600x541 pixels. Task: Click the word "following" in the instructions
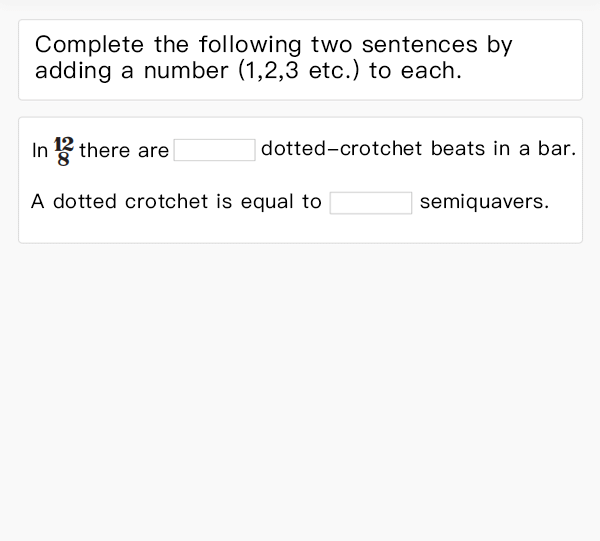[x=250, y=45]
